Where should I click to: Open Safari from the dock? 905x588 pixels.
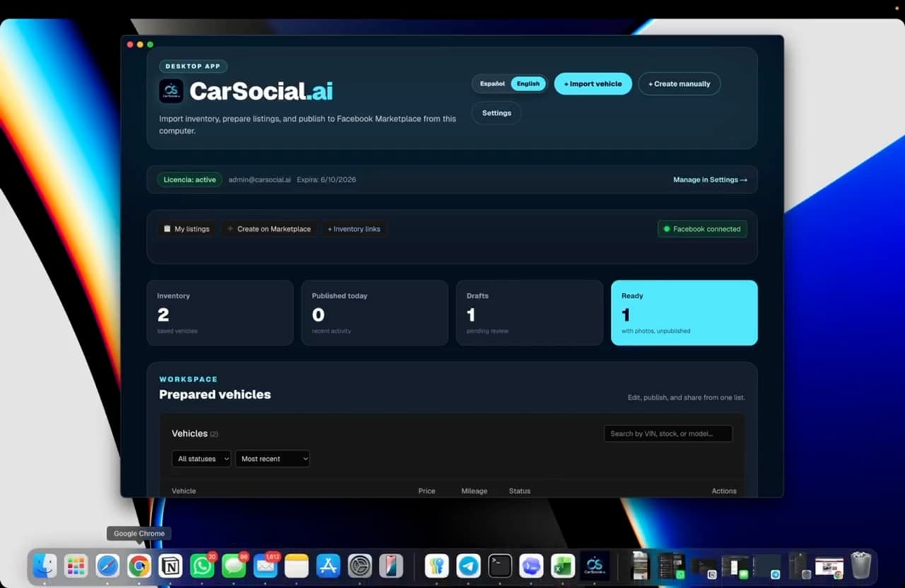(107, 565)
